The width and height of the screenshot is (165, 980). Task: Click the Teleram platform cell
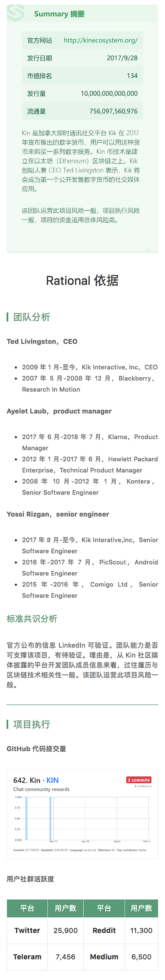pyautogui.click(x=27, y=957)
